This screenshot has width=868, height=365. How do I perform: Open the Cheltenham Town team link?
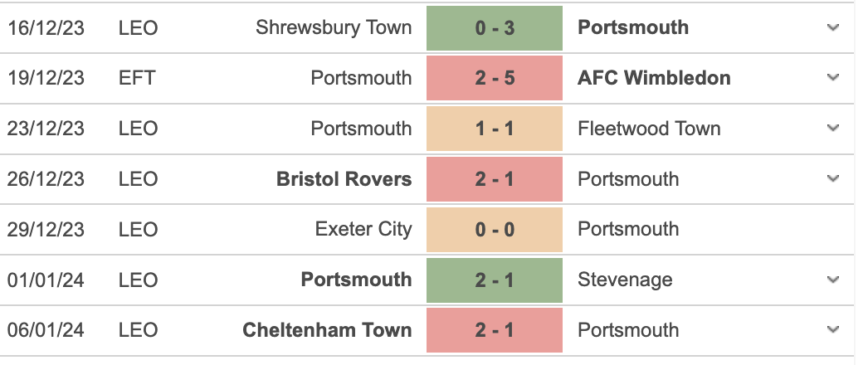coord(327,330)
